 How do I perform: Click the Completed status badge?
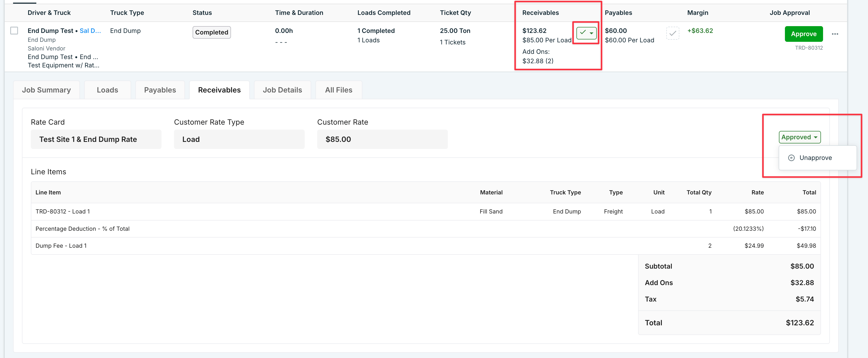point(212,32)
